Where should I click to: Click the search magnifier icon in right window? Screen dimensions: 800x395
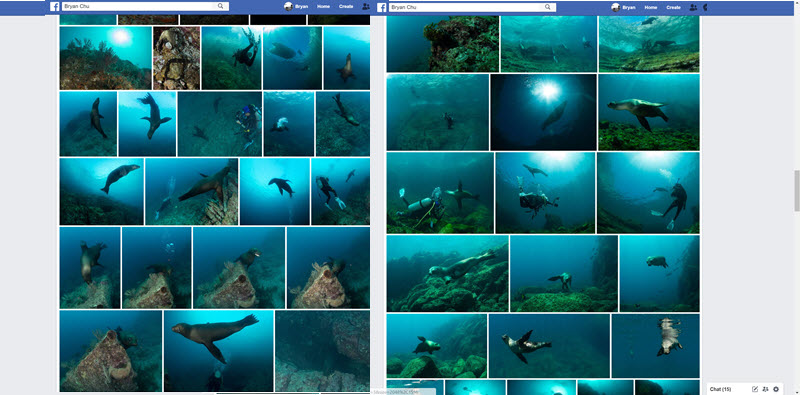click(547, 7)
